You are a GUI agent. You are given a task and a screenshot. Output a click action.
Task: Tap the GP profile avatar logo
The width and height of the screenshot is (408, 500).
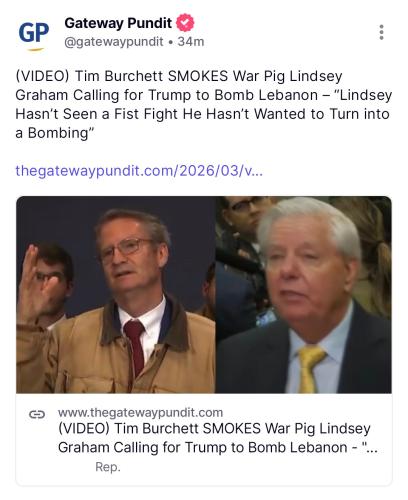[x=34, y=35]
